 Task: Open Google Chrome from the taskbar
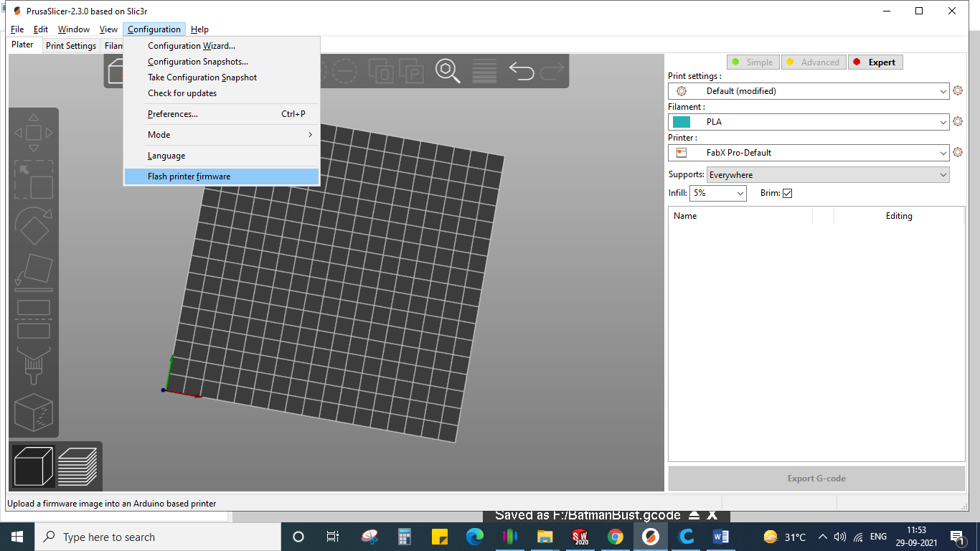pos(616,537)
